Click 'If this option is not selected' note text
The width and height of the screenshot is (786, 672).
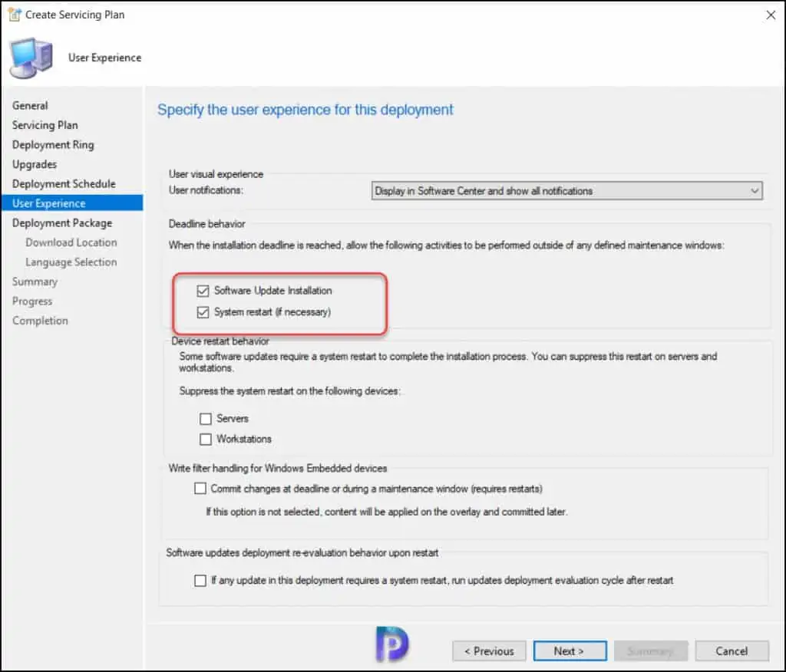point(387,512)
